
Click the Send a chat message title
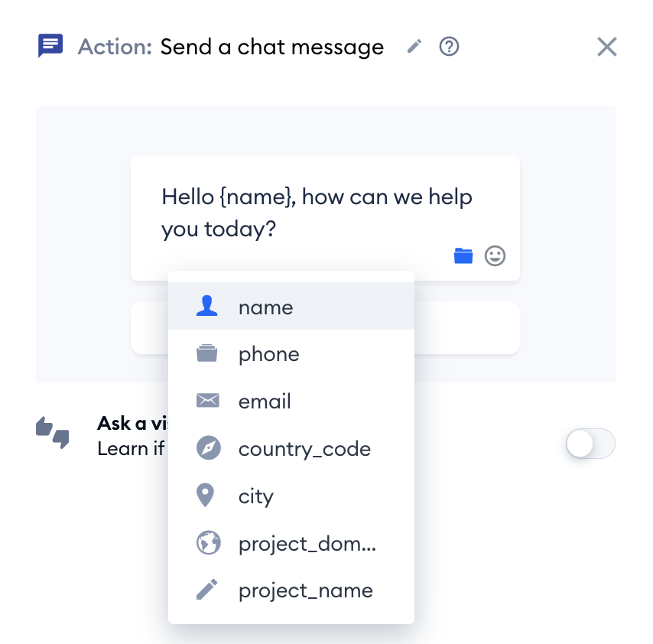272,47
